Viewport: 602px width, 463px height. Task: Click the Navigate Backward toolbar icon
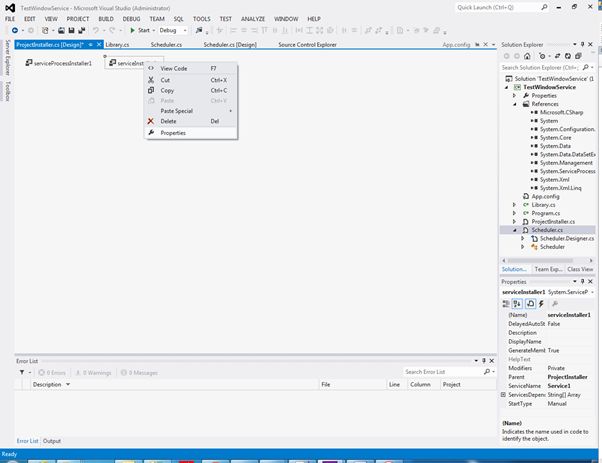click(x=15, y=30)
